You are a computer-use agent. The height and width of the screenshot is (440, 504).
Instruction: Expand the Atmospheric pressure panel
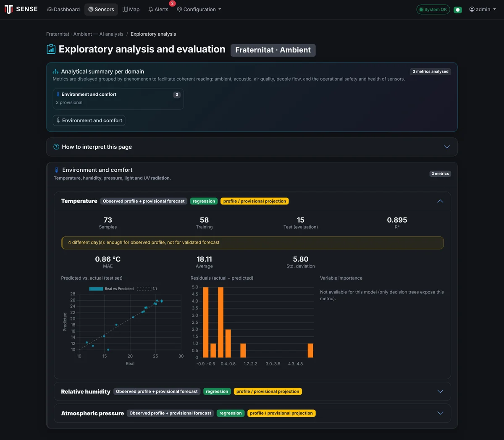[x=440, y=413]
